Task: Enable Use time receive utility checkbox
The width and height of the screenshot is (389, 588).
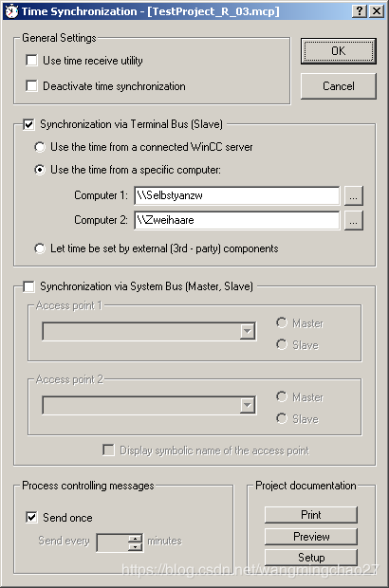Action: (x=31, y=61)
